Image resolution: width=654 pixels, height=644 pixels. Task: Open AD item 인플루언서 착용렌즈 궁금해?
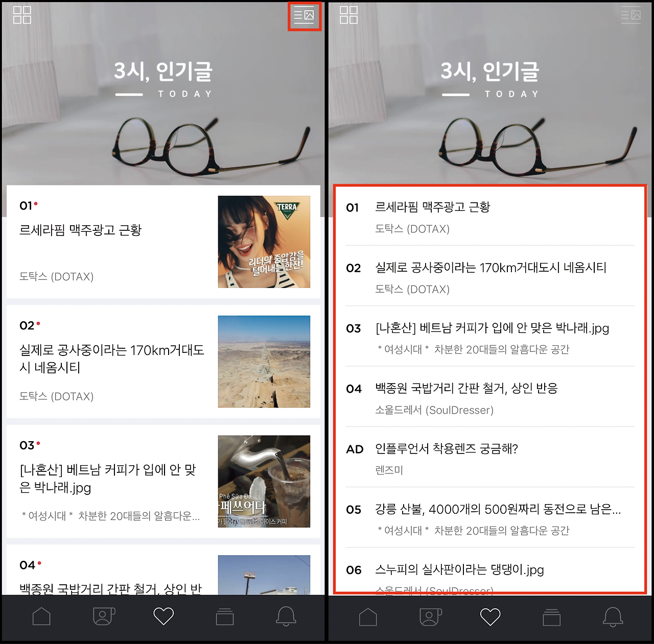(x=491, y=457)
